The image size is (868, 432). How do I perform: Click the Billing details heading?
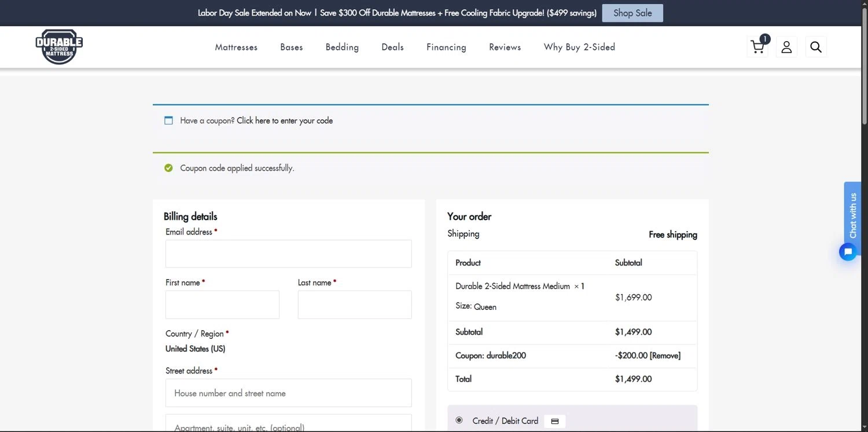tap(190, 217)
